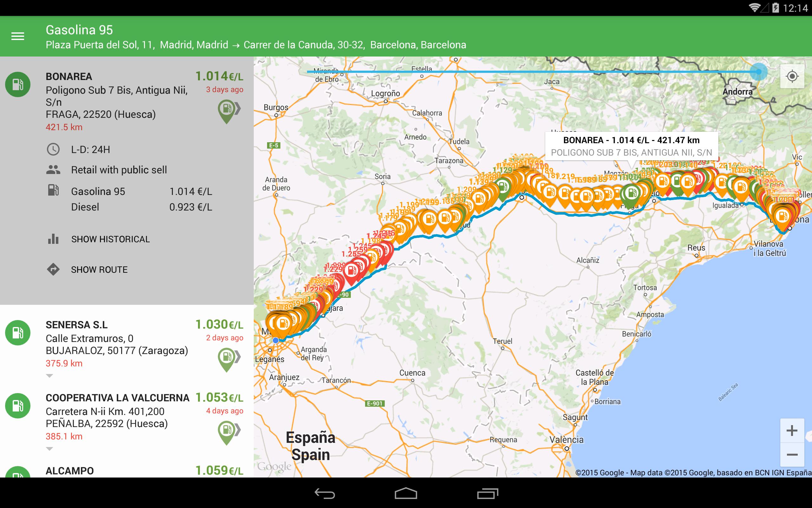Tap the Wi-Fi status icon
812x508 pixels.
pos(755,8)
